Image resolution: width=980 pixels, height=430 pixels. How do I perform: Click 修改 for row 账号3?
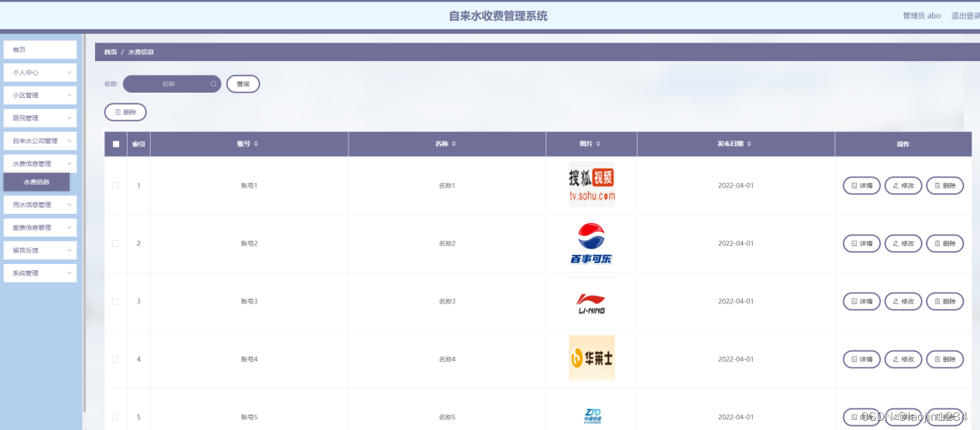903,301
